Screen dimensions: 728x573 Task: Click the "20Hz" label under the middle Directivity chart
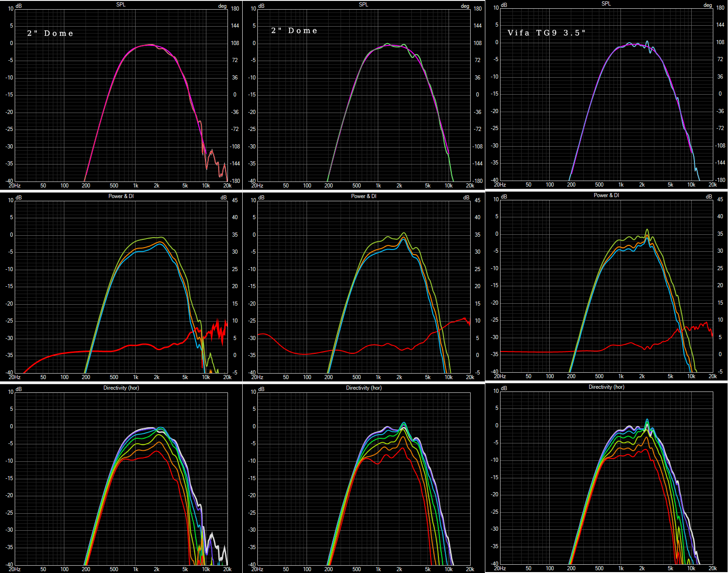coord(257,569)
